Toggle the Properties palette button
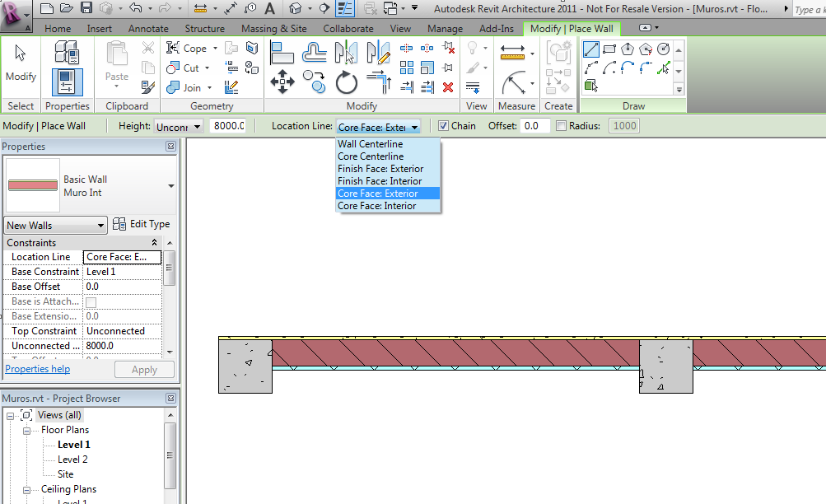Viewport: 826px width, 504px height. [x=67, y=82]
